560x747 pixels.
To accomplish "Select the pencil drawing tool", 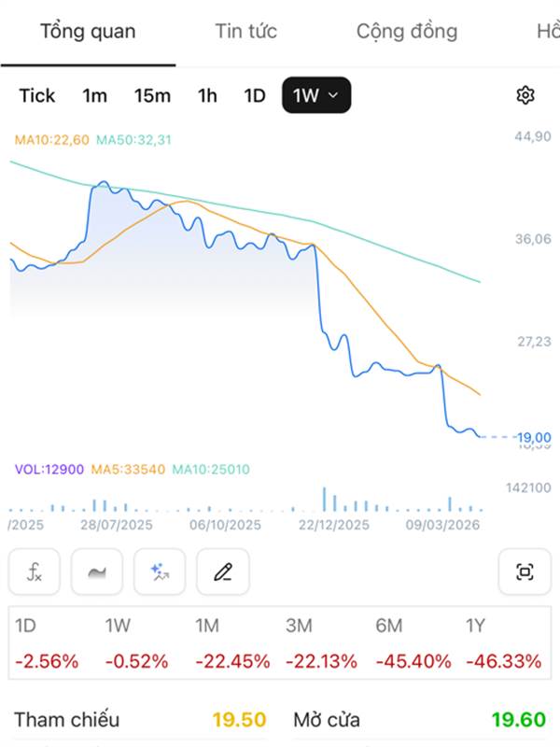I will 222,572.
